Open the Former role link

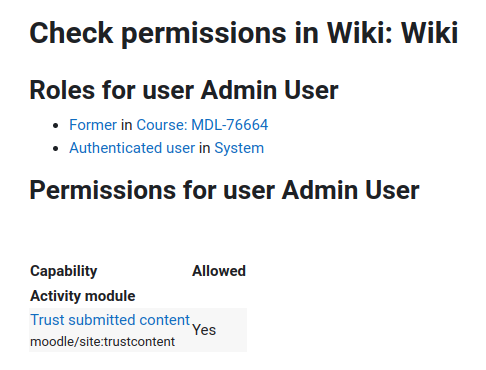93,125
